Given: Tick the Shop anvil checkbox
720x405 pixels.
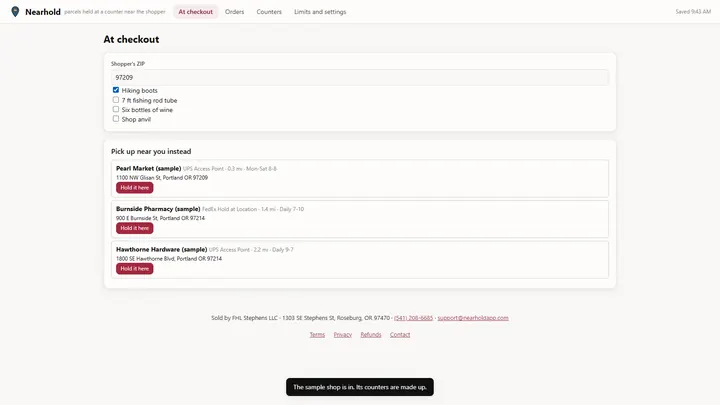Looking at the screenshot, I should 116,118.
